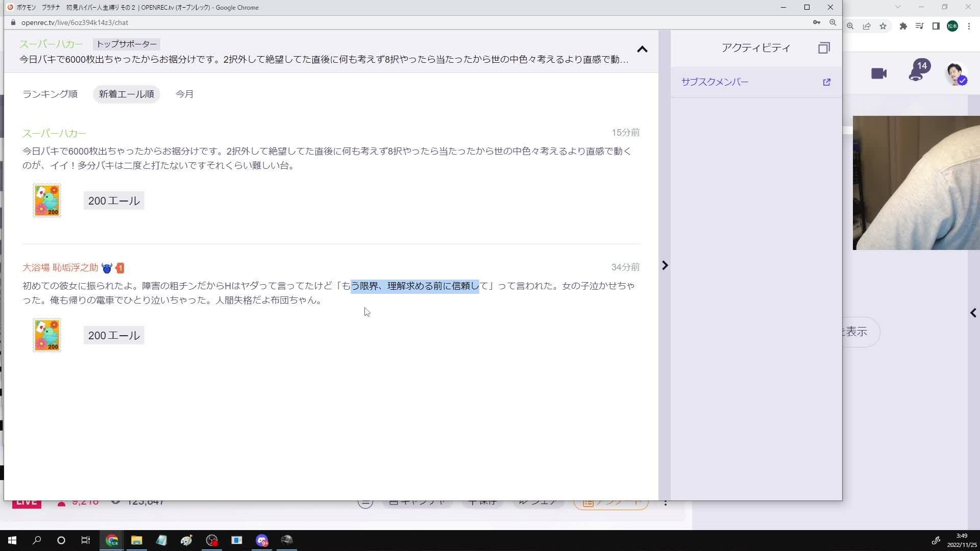Expand chat with the right chevron arrow

[x=665, y=265]
